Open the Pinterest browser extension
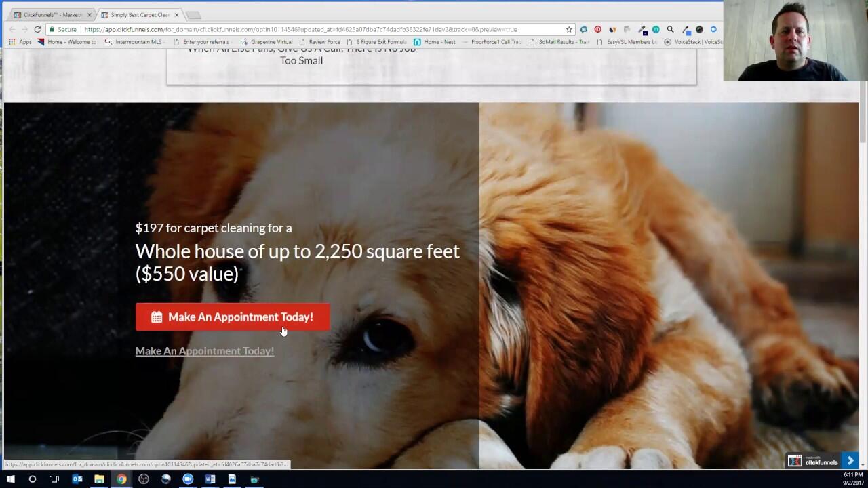Viewport: 868px width, 488px height. coord(597,29)
